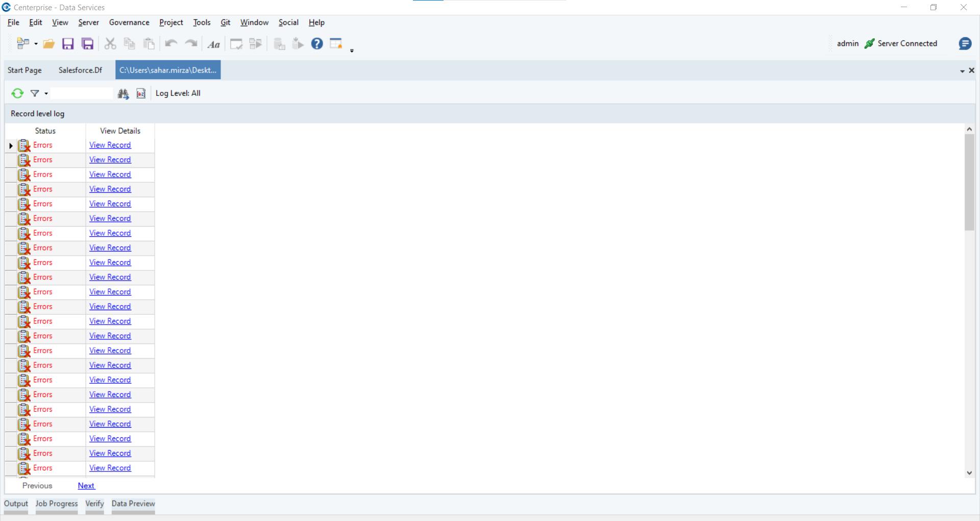Click the log search input field
The width and height of the screenshot is (980, 521).
click(82, 93)
